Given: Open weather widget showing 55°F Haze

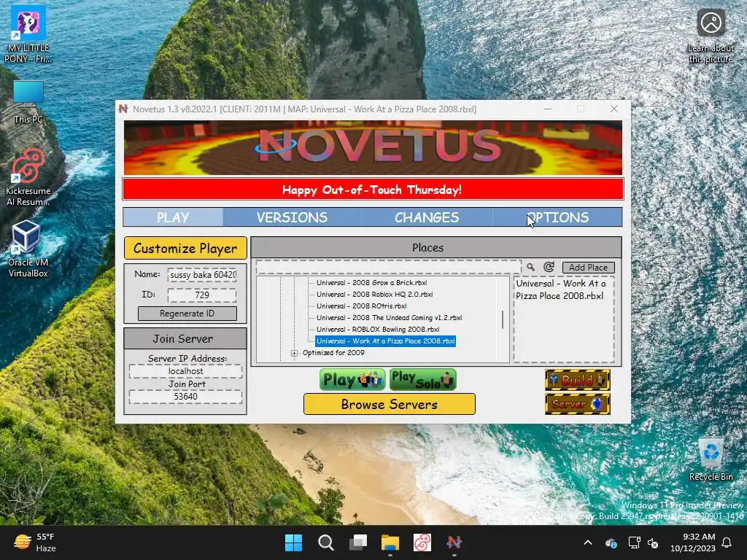Looking at the screenshot, I should point(35,542).
